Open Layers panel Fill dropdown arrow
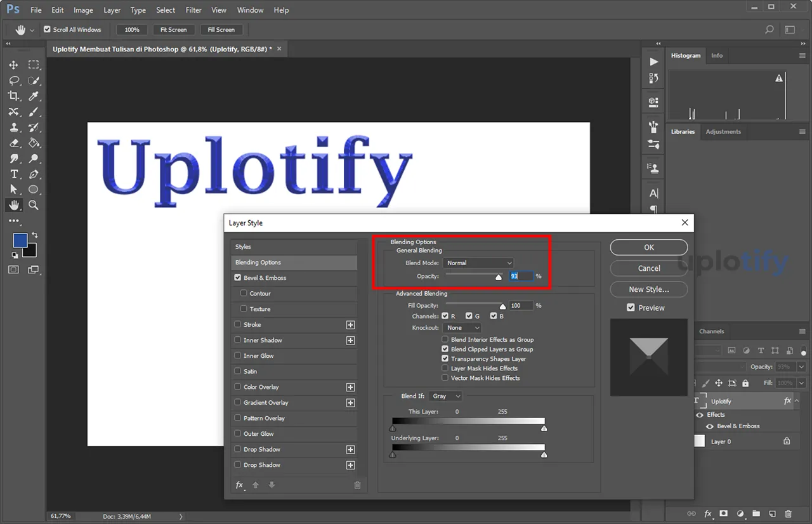The width and height of the screenshot is (812, 524). pos(801,383)
